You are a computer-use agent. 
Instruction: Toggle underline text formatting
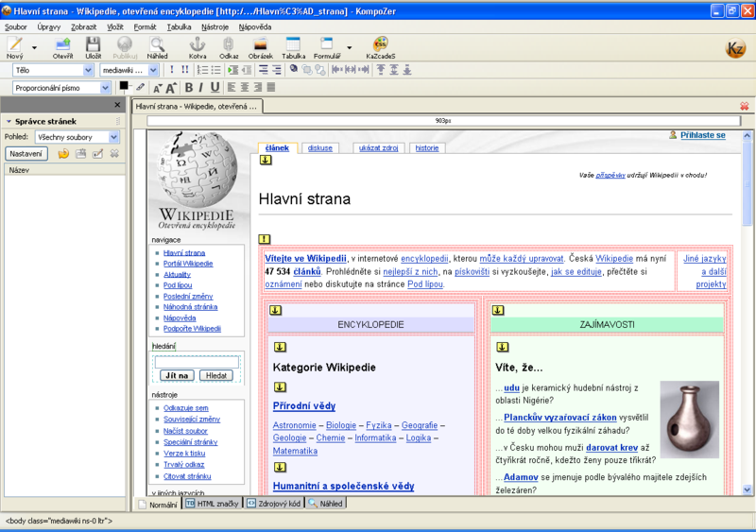pyautogui.click(x=215, y=88)
